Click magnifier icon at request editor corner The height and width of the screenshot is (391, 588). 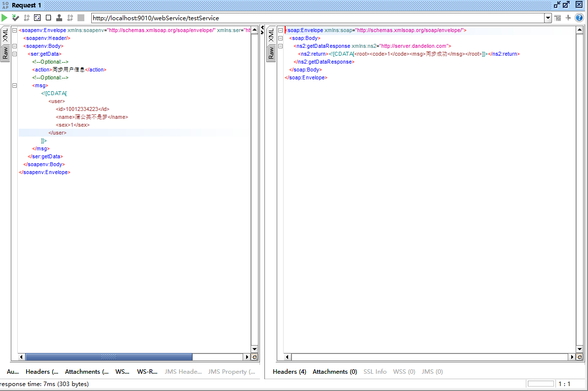255,357
